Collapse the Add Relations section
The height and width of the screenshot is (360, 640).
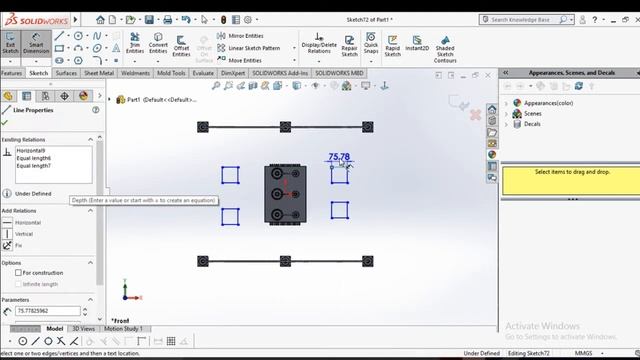click(91, 211)
